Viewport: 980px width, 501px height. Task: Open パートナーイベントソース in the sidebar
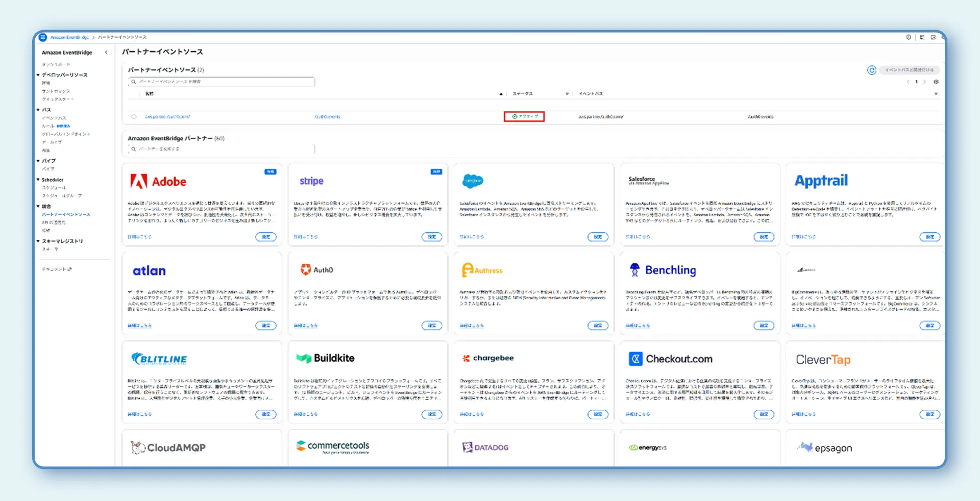pos(66,215)
